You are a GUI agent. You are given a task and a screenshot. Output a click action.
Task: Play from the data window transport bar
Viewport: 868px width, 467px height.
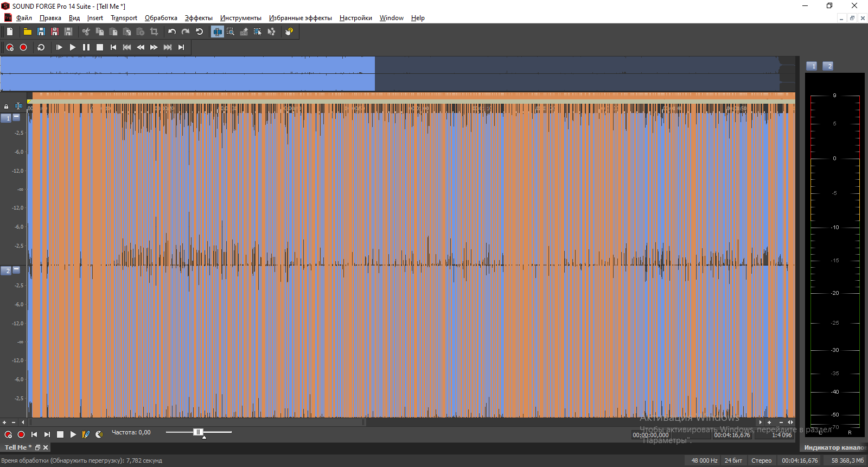(73, 434)
